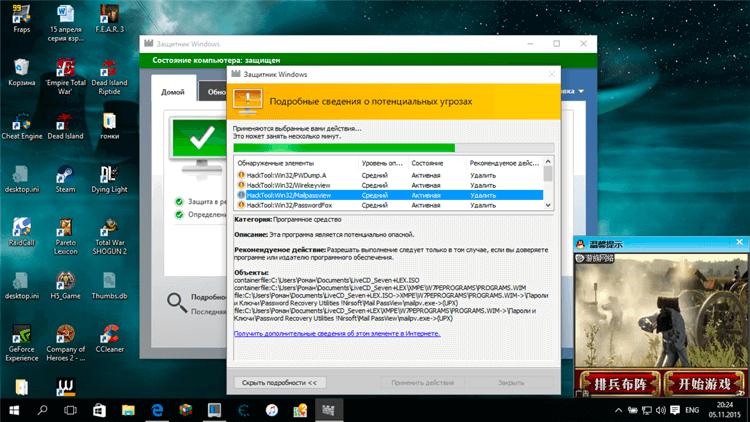Open the Windows Start button
The height and width of the screenshot is (422, 750).
click(14, 410)
